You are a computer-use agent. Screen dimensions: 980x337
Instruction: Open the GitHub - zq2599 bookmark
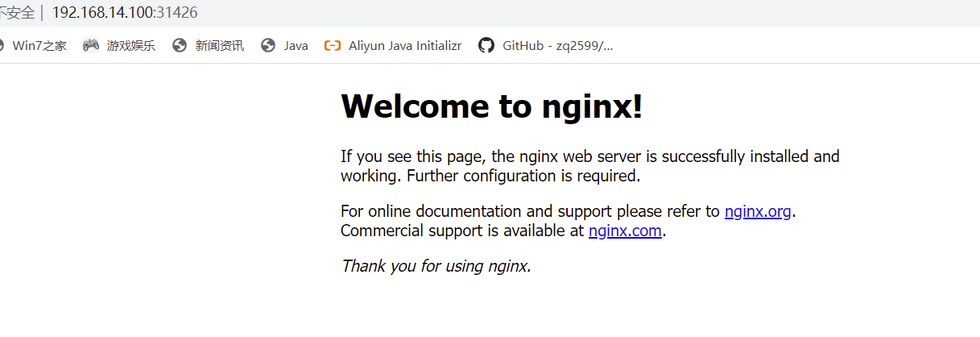[546, 46]
